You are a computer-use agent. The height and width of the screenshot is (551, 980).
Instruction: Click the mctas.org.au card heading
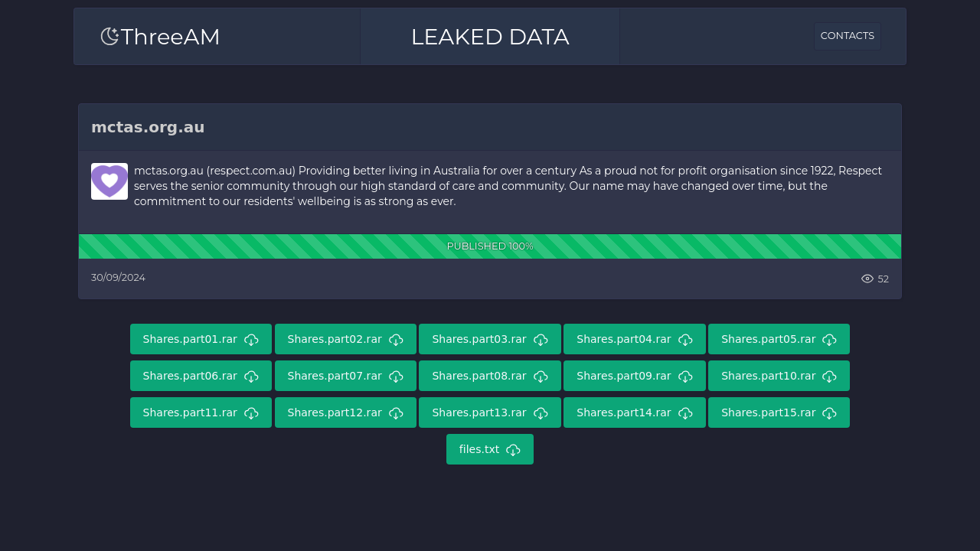click(148, 127)
